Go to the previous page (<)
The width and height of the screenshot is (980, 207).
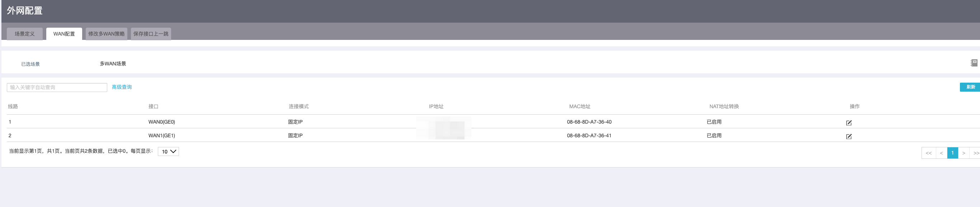(x=941, y=153)
